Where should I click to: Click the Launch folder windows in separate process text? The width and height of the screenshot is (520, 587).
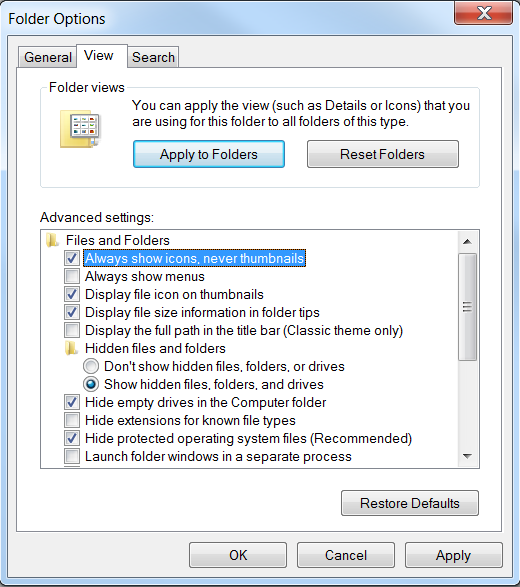(218, 456)
